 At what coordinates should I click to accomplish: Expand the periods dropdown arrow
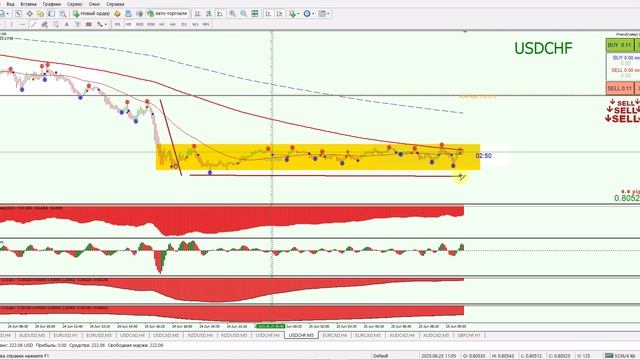pos(313,13)
